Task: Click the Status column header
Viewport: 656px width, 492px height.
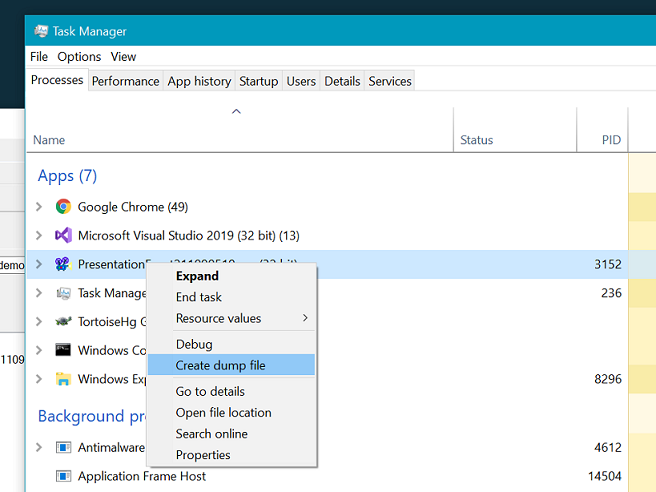Action: click(x=477, y=140)
